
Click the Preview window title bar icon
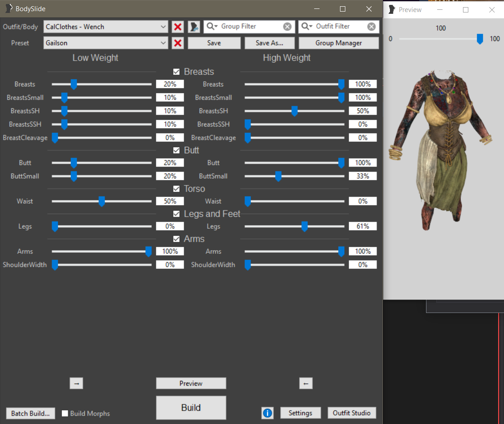pos(392,10)
